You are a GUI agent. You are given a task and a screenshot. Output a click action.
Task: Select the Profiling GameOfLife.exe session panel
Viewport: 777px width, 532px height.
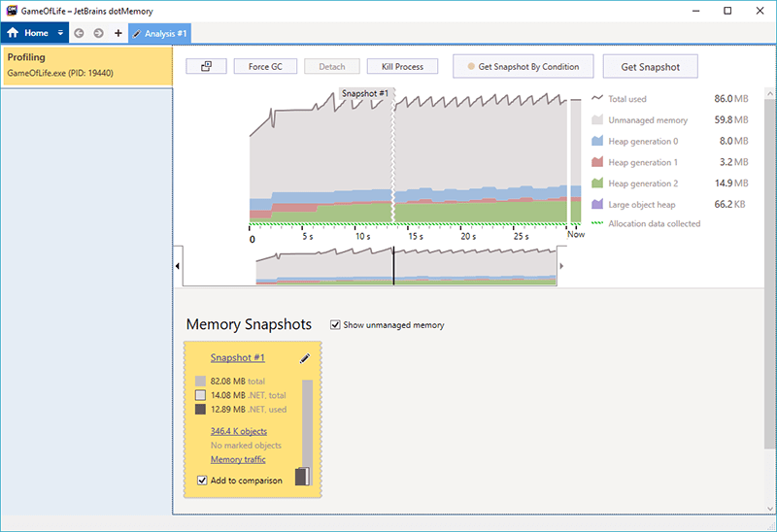coord(86,65)
